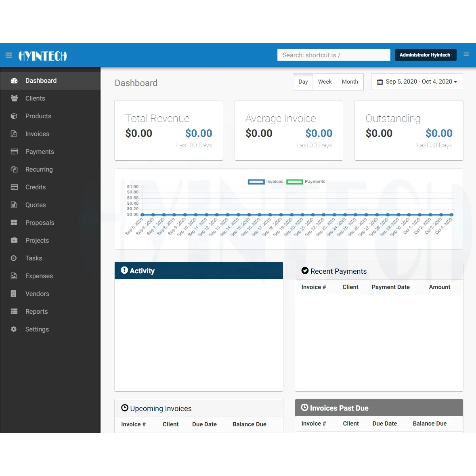Click the Recurring copy files icon
The image size is (476, 476).
point(14,170)
